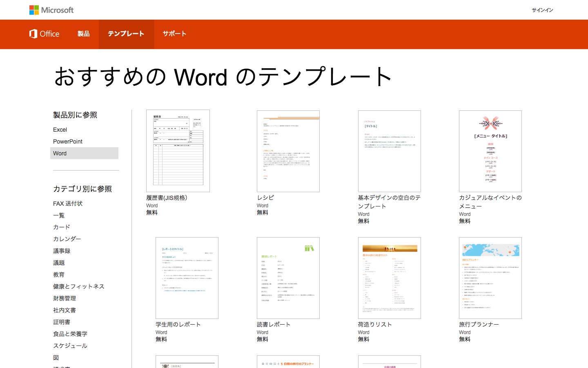The width and height of the screenshot is (588, 368).
Task: Go to 健康とフィットネス category
Action: pos(79,286)
